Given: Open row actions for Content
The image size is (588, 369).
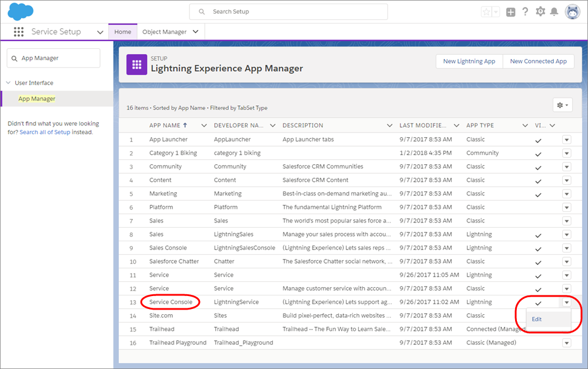Looking at the screenshot, I should tap(567, 180).
